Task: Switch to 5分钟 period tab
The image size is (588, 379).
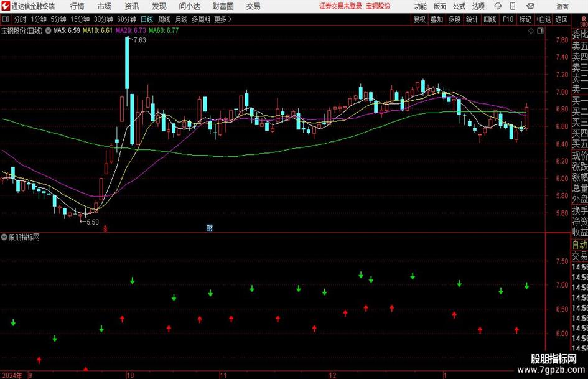Action: (x=58, y=19)
